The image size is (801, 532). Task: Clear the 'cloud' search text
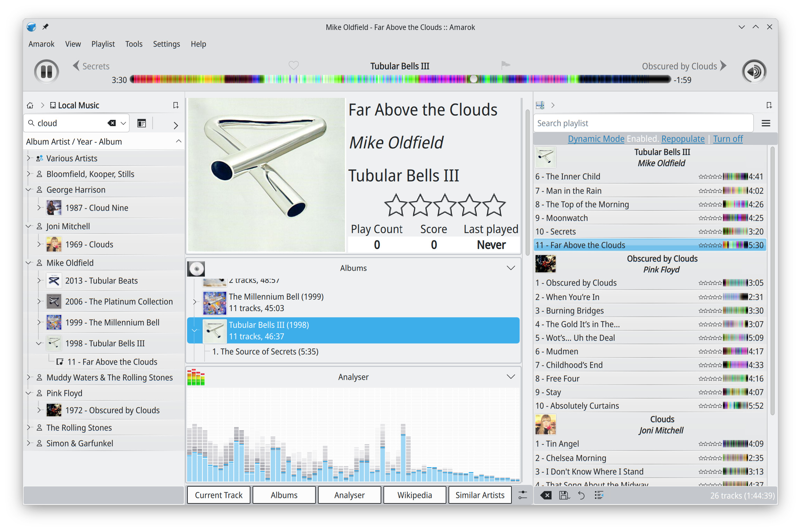pos(111,123)
